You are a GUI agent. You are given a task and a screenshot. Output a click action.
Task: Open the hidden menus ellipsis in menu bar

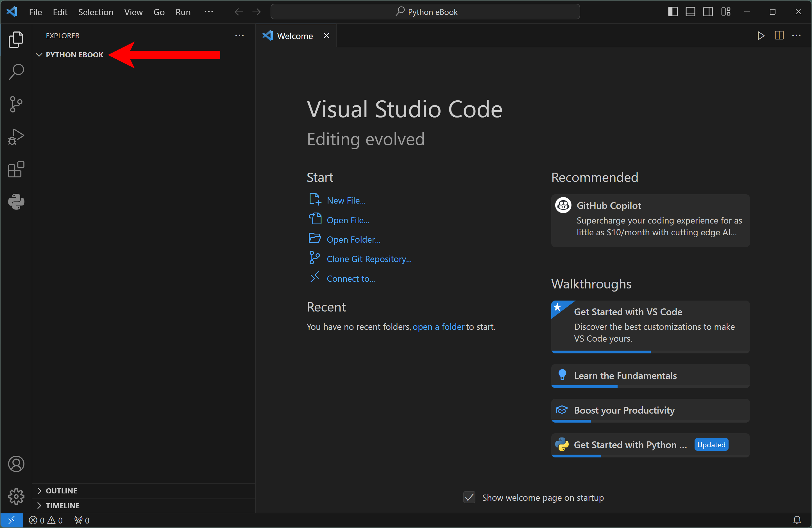[208, 12]
